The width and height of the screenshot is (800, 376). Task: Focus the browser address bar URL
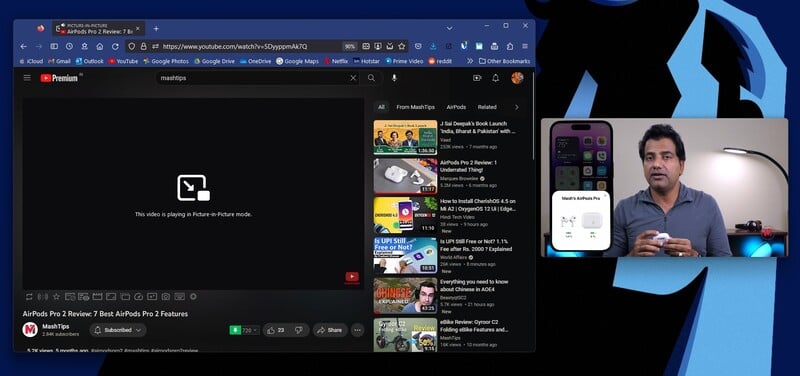click(x=235, y=46)
